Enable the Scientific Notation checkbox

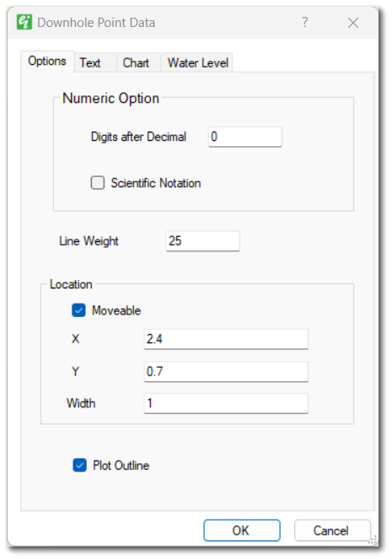tap(98, 183)
